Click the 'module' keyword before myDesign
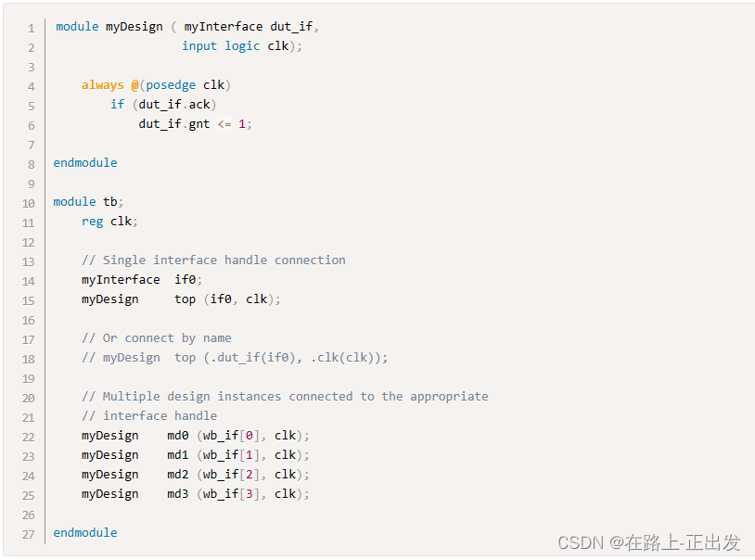Viewport: 755px width, 560px height. click(x=77, y=27)
